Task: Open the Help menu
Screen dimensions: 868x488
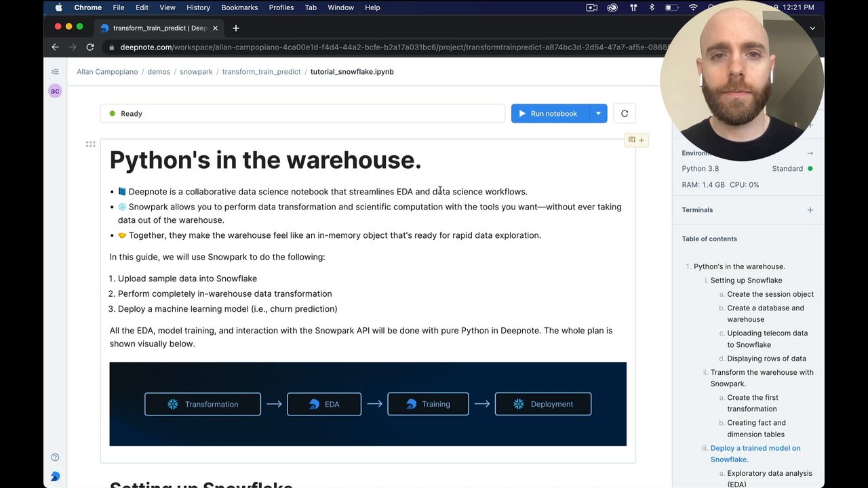Action: (x=372, y=7)
